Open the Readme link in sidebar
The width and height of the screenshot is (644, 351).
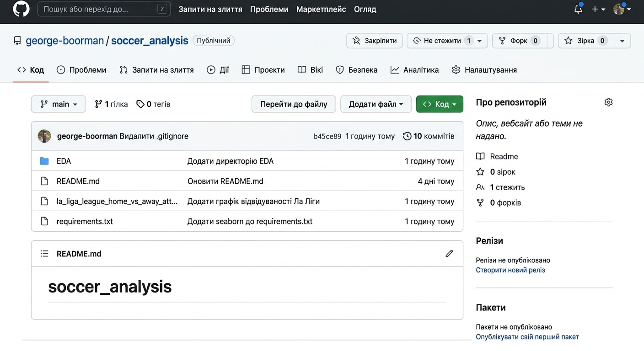[x=497, y=156]
